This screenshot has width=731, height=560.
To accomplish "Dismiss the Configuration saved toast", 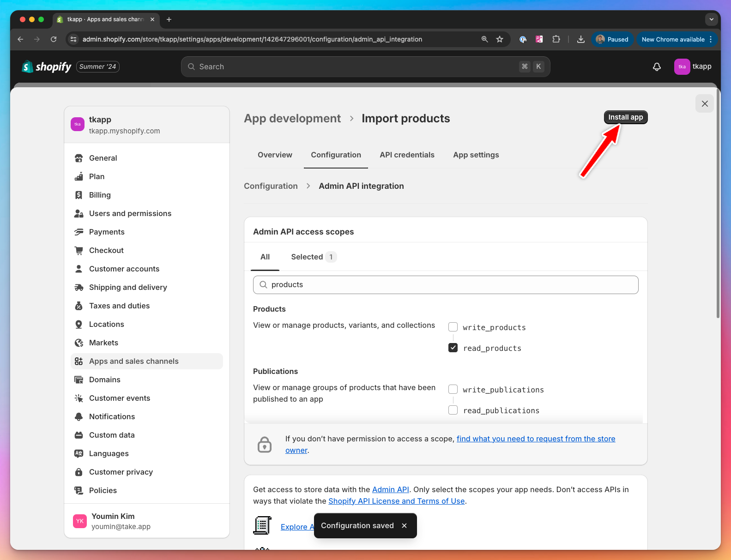I will [x=405, y=526].
